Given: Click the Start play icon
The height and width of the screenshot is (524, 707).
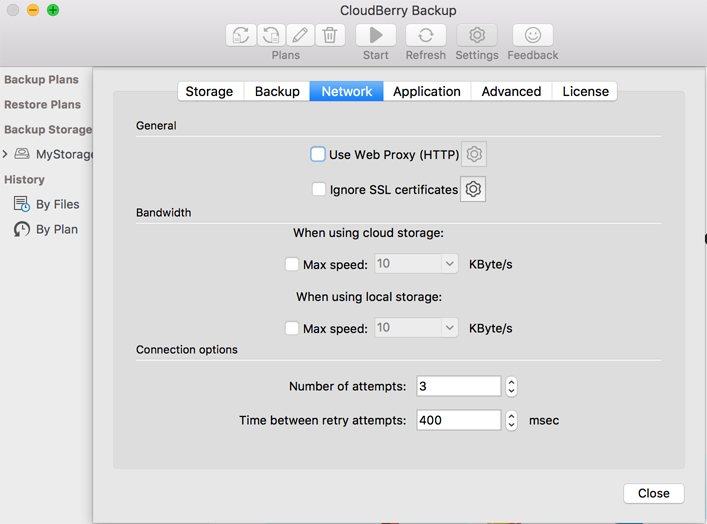Looking at the screenshot, I should tap(376, 35).
